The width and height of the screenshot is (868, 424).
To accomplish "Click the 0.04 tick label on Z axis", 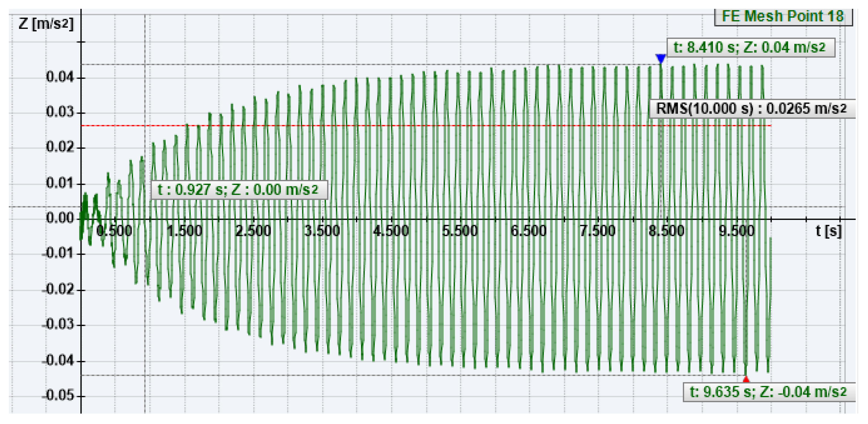I will 59,77.
